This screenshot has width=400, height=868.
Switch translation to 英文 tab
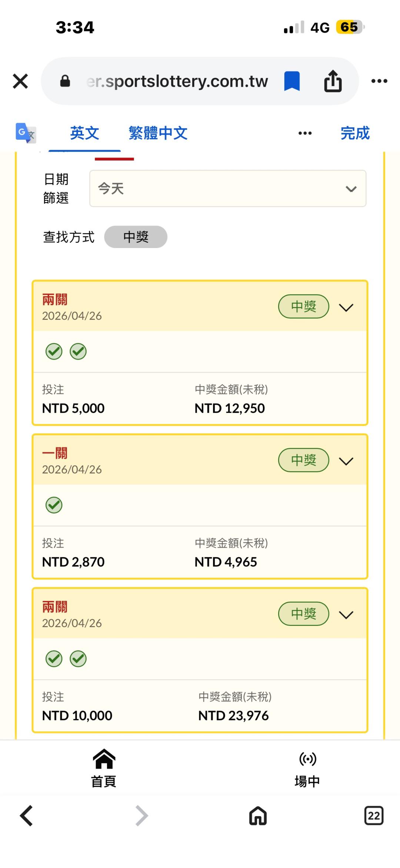tap(84, 133)
